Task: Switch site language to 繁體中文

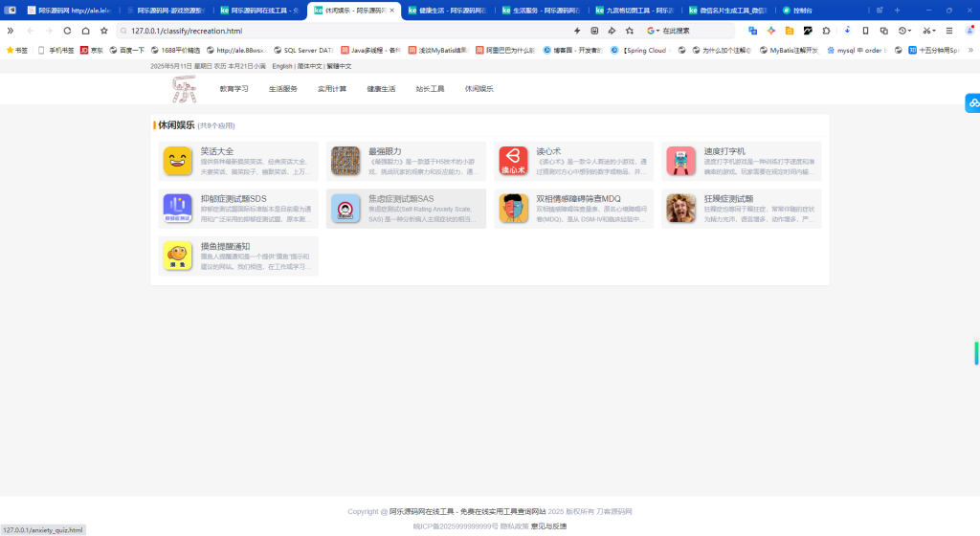Action: 339,66
